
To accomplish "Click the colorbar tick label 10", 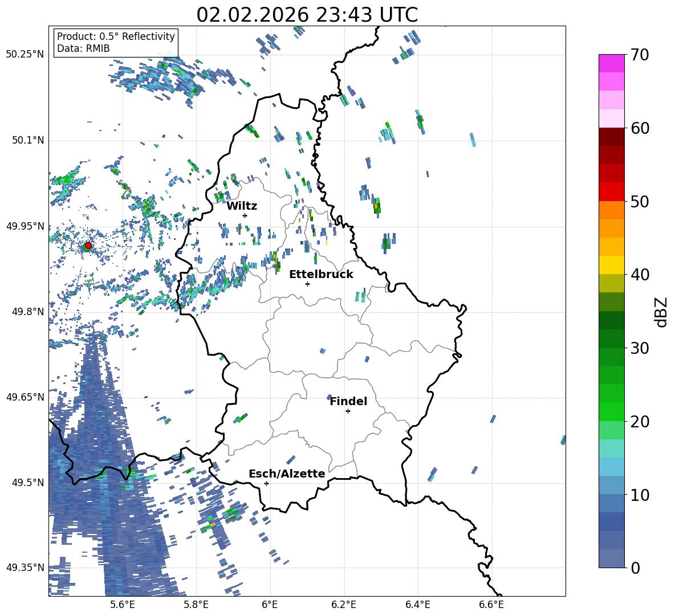I will click(x=640, y=495).
